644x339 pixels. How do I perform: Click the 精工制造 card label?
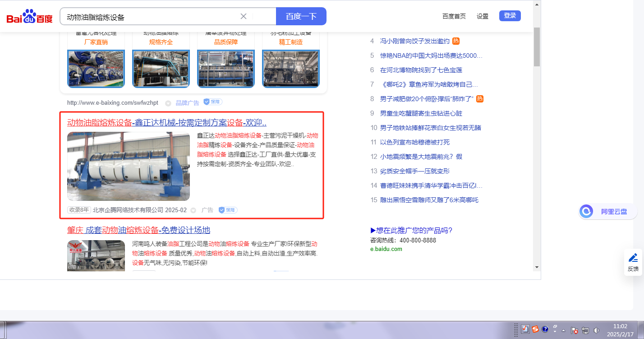[x=291, y=42]
